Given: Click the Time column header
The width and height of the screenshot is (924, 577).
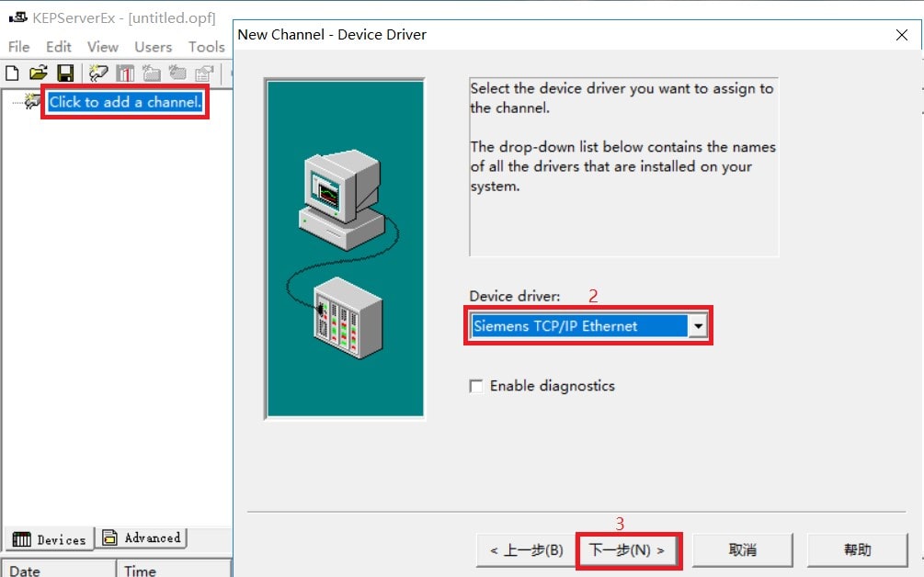Looking at the screenshot, I should [173, 569].
